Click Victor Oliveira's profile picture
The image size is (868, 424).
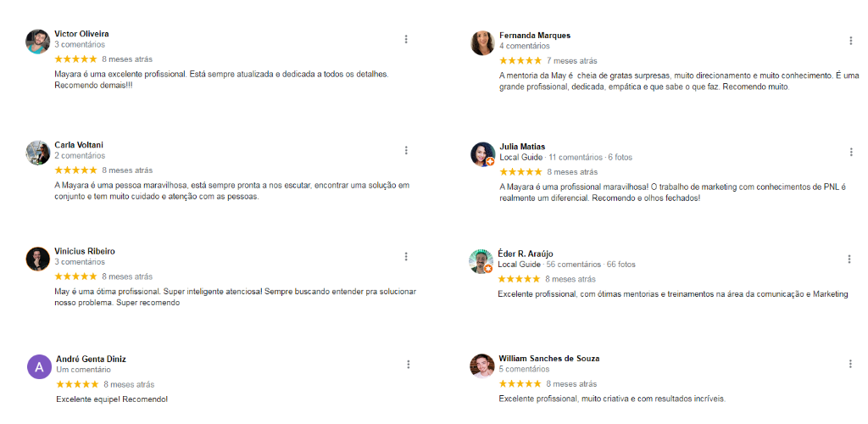tap(37, 42)
